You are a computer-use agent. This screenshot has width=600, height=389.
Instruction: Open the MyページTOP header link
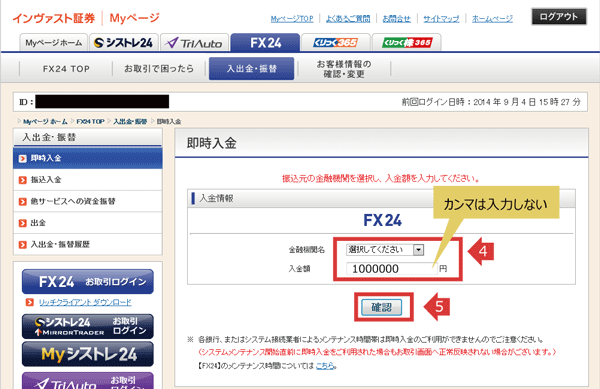[292, 18]
